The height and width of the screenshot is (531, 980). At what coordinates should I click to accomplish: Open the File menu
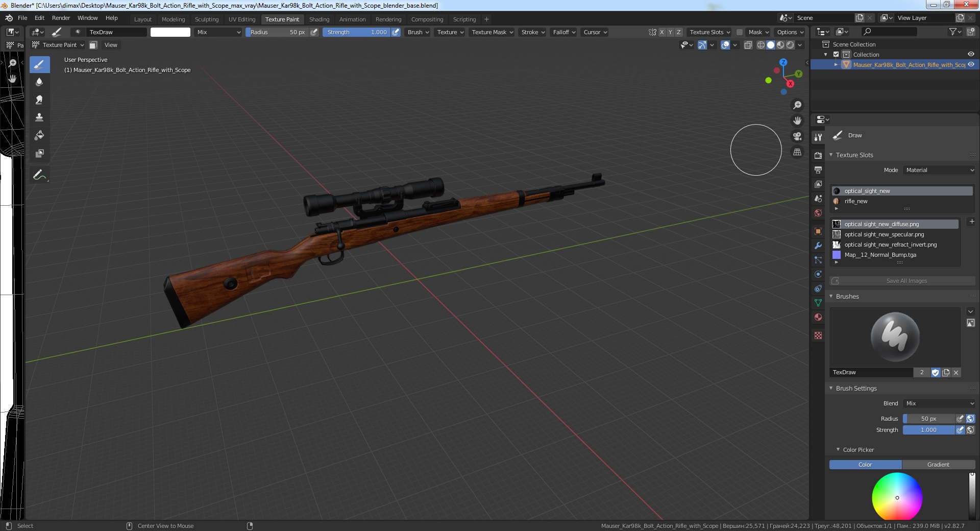click(x=22, y=18)
